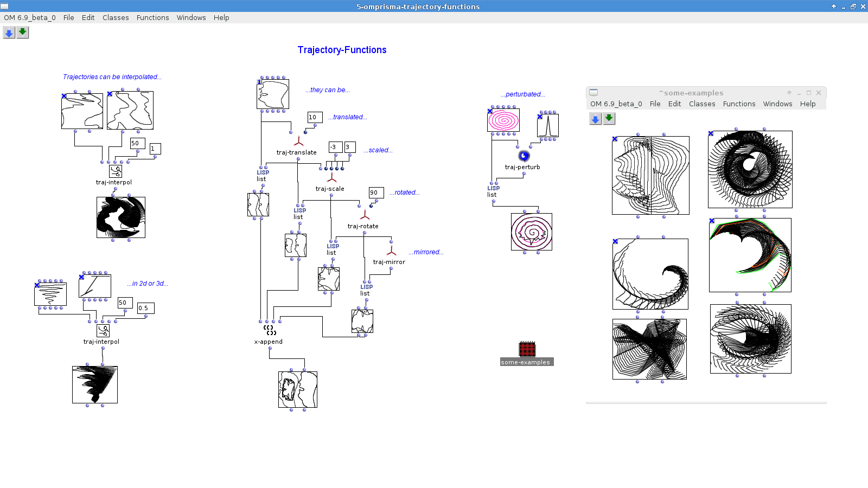The width and height of the screenshot is (868, 488).
Task: Select the bottom-left star-shaped example thumbnail
Action: (x=649, y=349)
